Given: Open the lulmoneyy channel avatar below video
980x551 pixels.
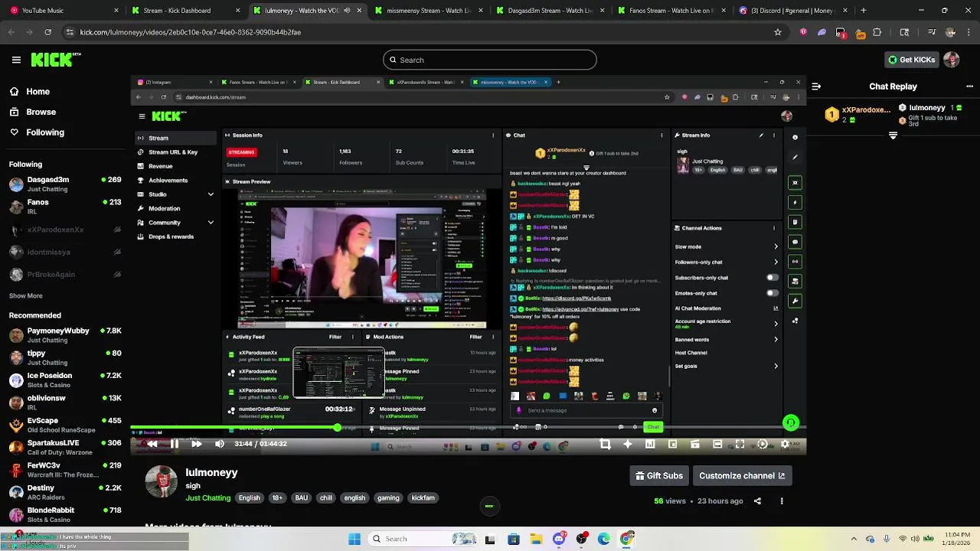Looking at the screenshot, I should click(x=162, y=481).
